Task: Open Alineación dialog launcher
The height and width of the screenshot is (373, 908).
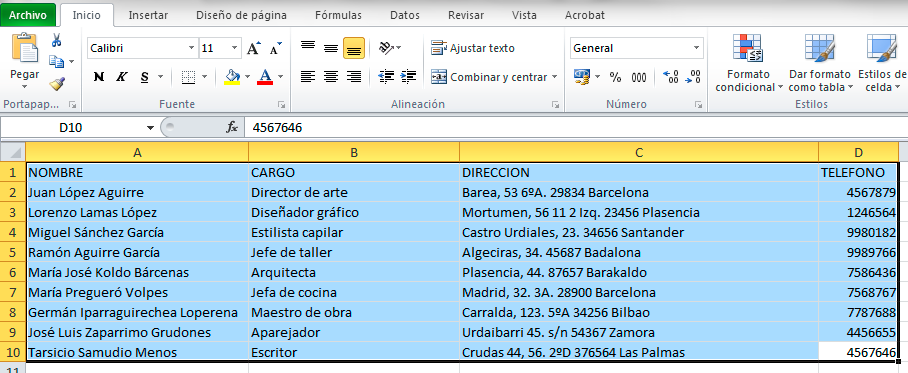Action: click(x=555, y=105)
